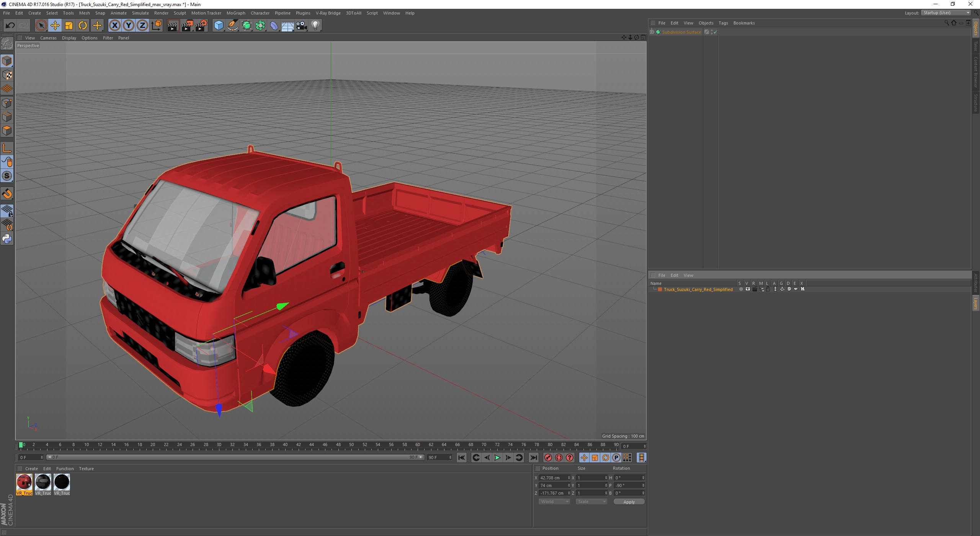Open the viewport Display menu

coord(69,38)
